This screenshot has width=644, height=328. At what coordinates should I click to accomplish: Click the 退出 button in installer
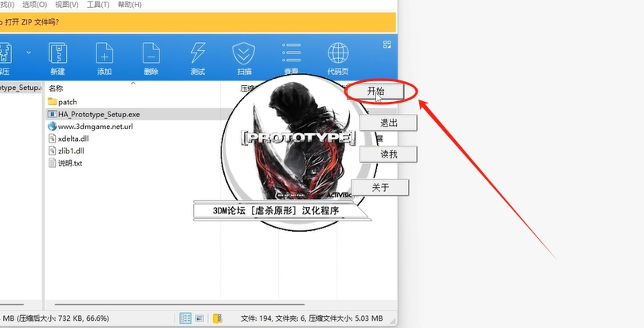point(388,123)
